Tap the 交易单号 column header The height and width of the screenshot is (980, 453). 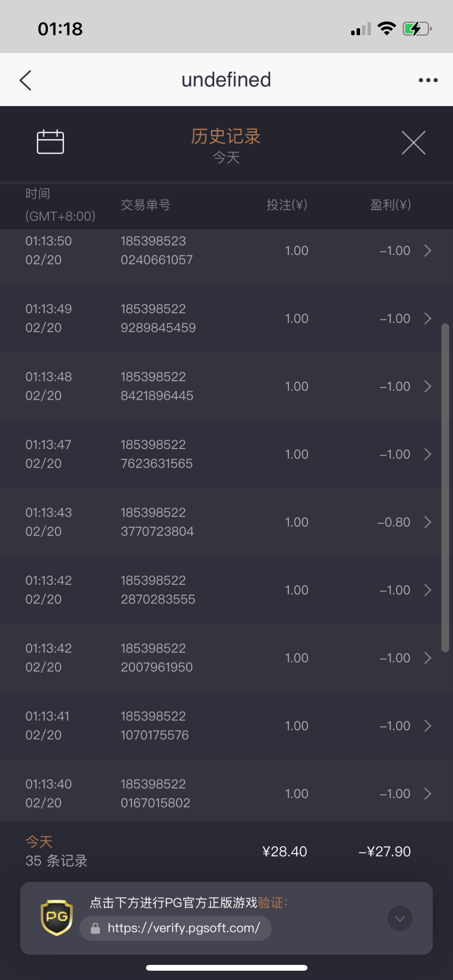pyautogui.click(x=146, y=205)
